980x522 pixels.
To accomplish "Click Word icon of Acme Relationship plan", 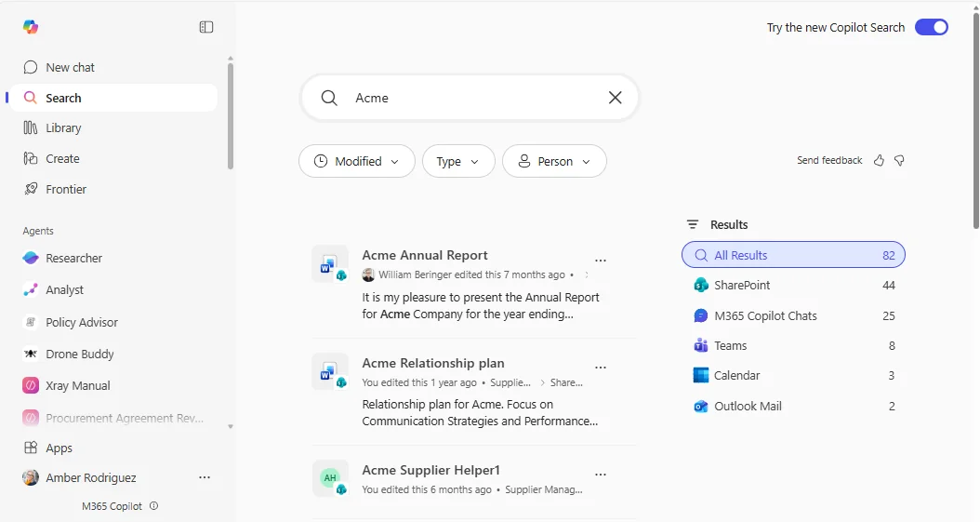I will click(330, 371).
